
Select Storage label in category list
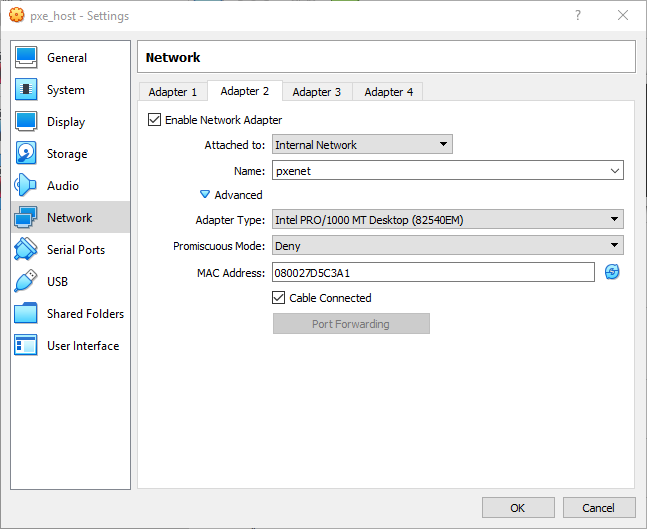click(67, 154)
